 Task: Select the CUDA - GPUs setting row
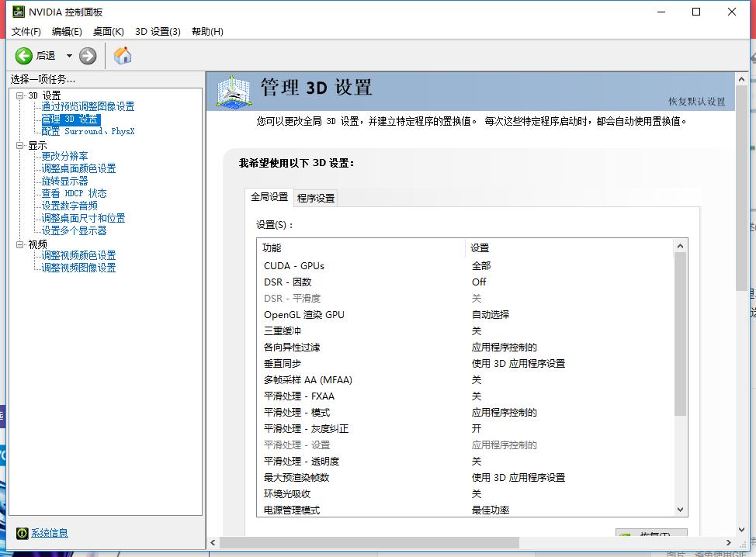click(465, 266)
